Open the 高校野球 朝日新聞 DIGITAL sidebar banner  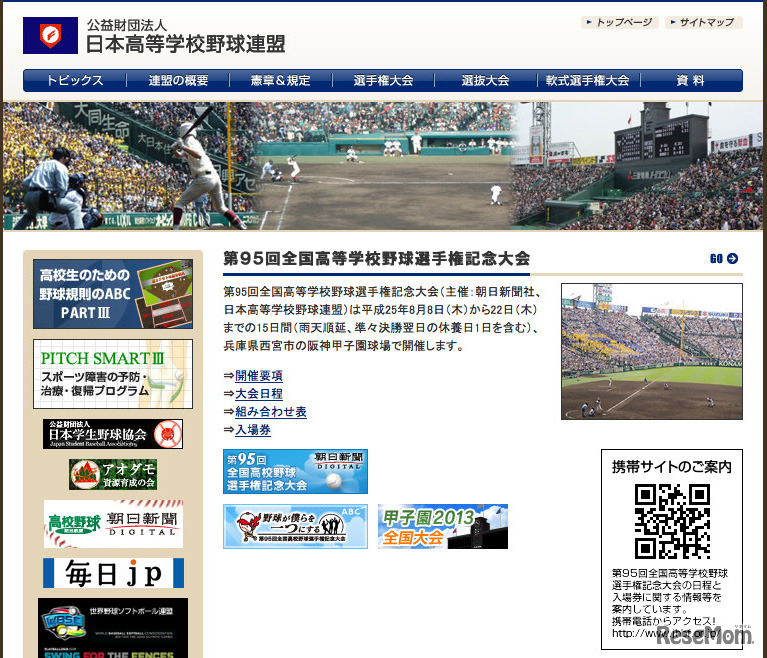point(113,524)
